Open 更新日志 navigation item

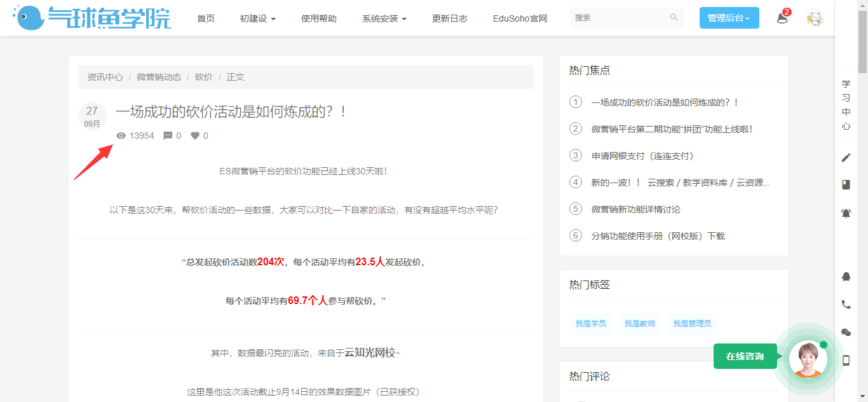click(450, 18)
